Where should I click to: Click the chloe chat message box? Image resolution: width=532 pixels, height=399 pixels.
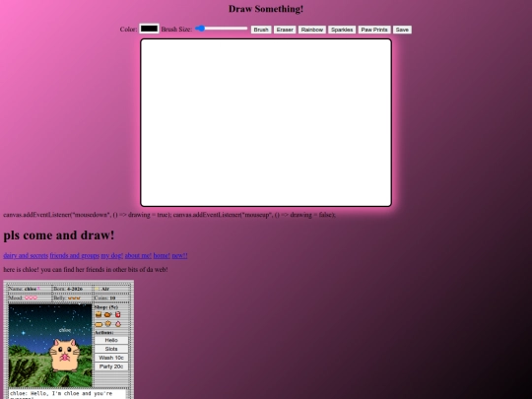(67, 394)
